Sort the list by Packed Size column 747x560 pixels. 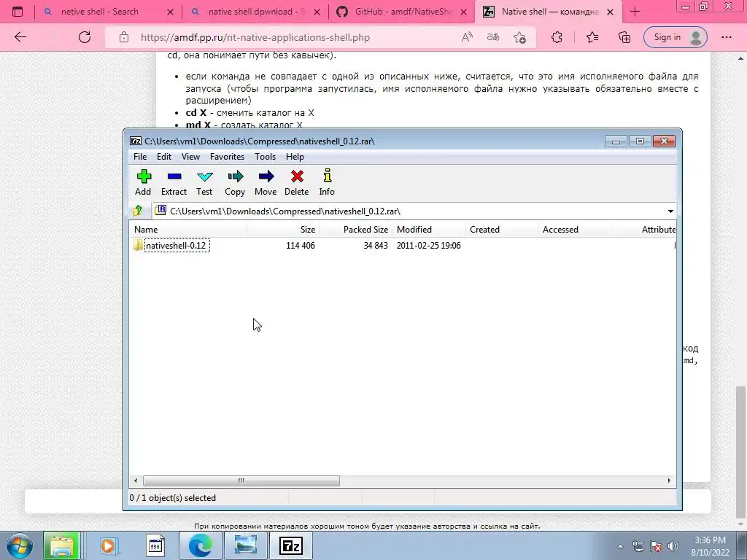click(x=356, y=230)
